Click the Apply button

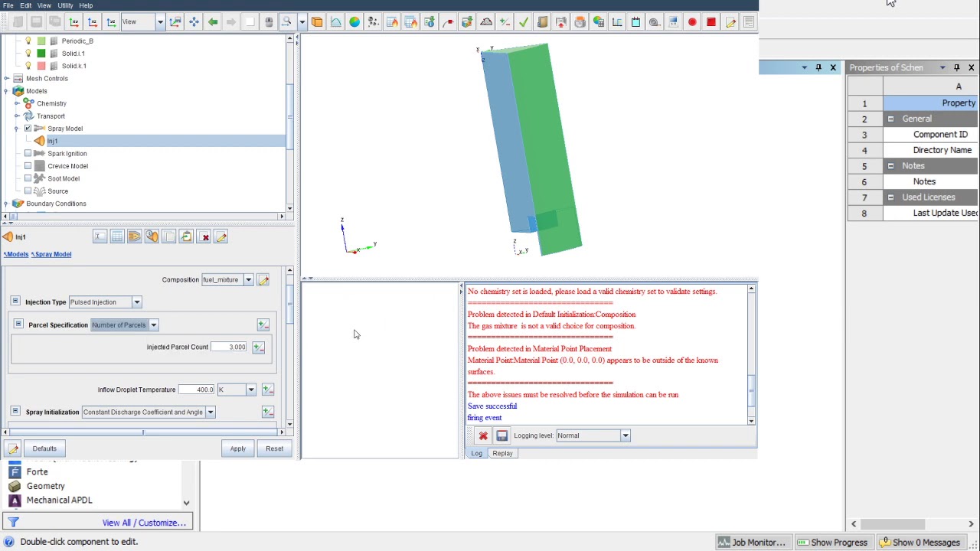coord(238,448)
